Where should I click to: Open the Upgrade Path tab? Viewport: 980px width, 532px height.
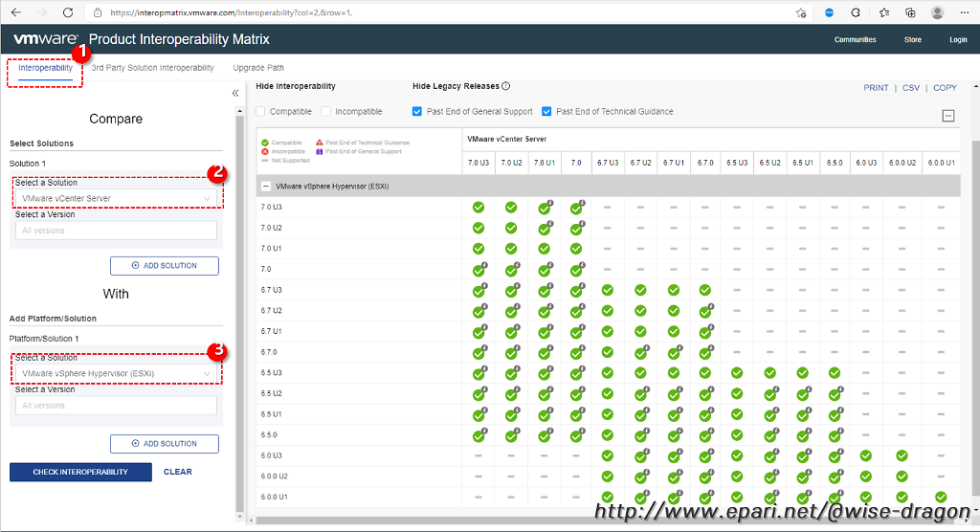tap(258, 68)
